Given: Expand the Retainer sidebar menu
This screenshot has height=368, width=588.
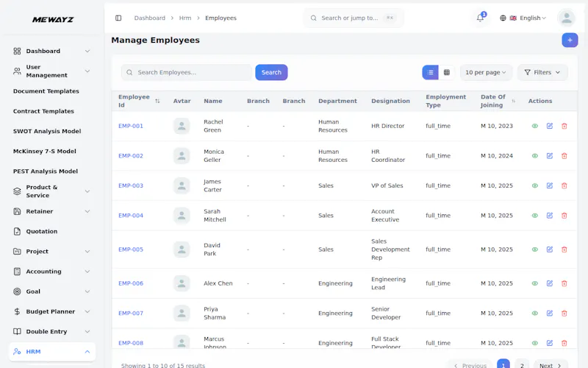Looking at the screenshot, I should (x=51, y=211).
